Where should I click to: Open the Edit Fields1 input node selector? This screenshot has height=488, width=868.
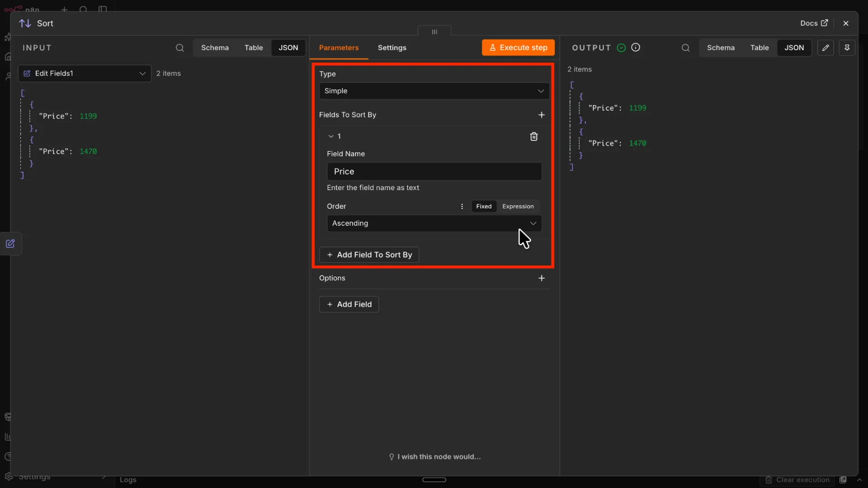pos(85,74)
